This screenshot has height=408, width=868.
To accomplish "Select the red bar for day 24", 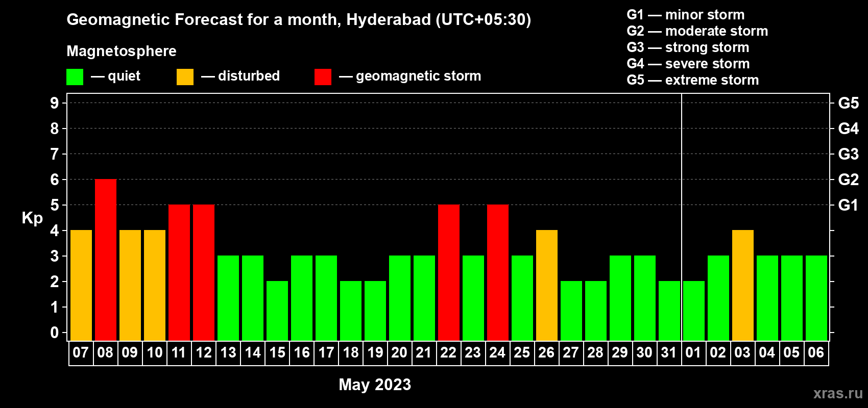I will pos(498,273).
